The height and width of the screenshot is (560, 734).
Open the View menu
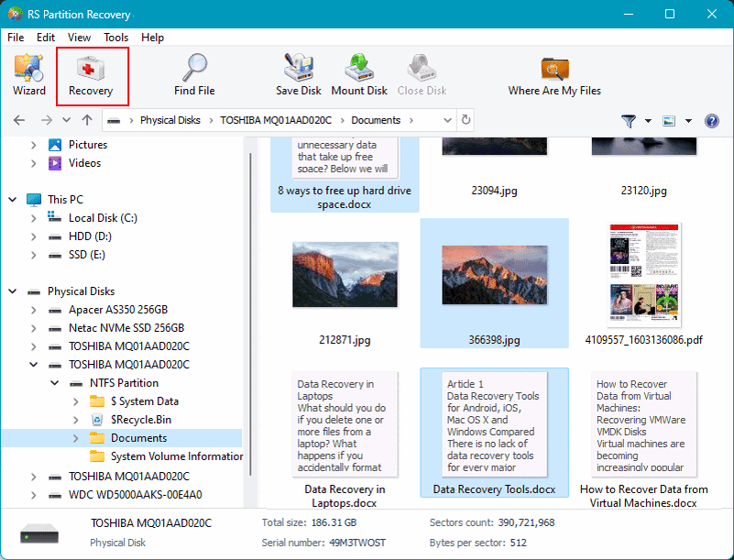(x=79, y=38)
